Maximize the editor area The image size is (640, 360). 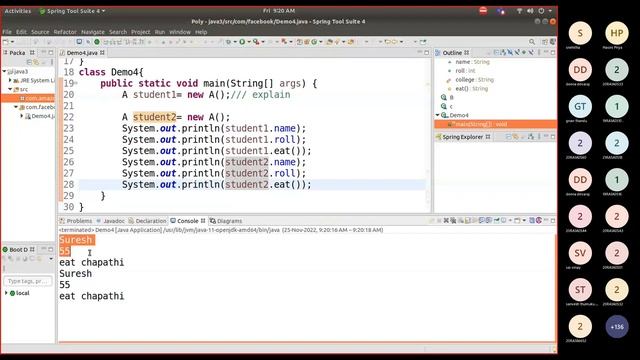pyautogui.click(x=427, y=53)
